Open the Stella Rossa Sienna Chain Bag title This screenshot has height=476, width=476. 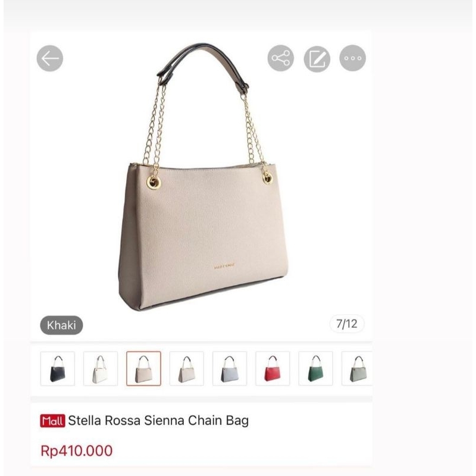point(158,421)
